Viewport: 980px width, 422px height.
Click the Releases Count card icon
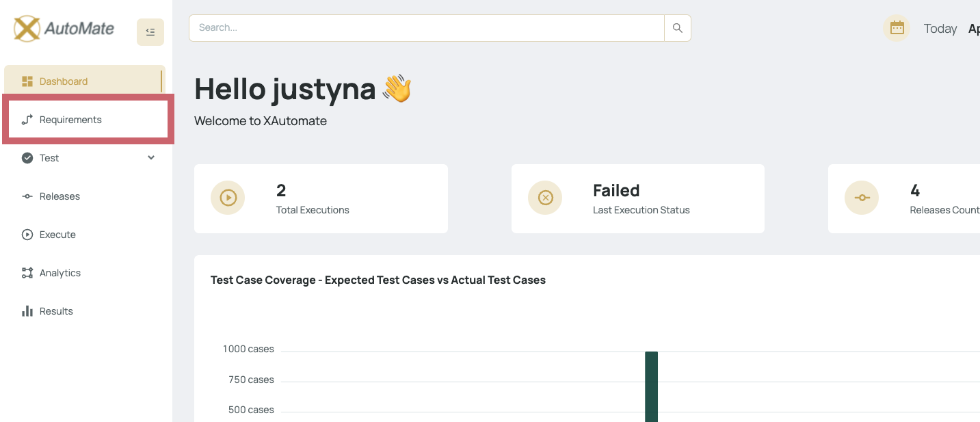pos(862,198)
